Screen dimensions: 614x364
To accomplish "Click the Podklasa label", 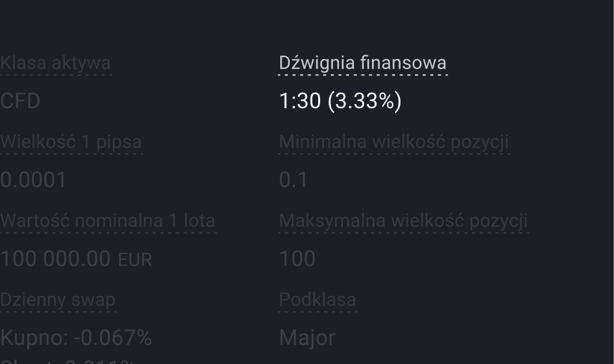I will (317, 300).
